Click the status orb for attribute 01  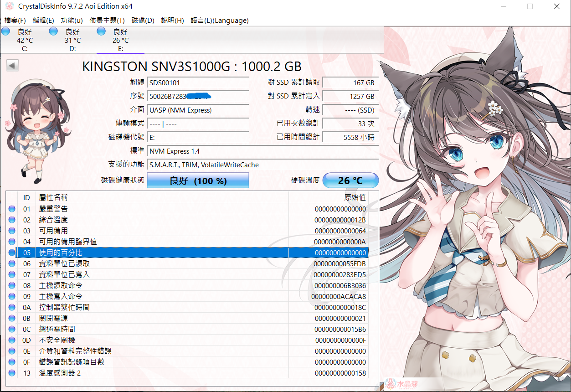tap(12, 209)
